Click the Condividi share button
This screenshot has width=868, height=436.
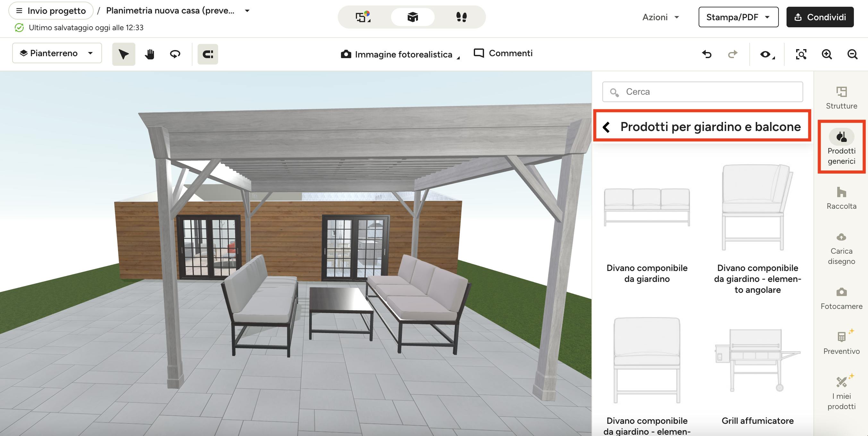820,17
